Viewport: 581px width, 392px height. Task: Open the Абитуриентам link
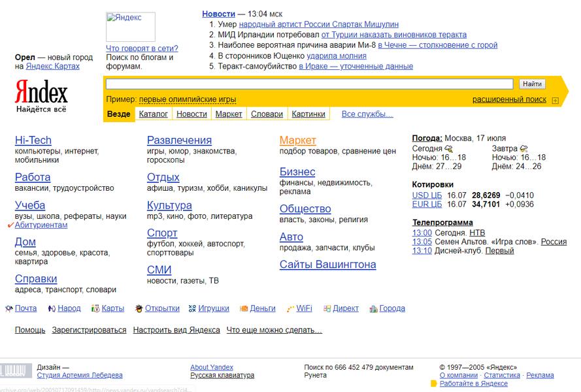[41, 225]
